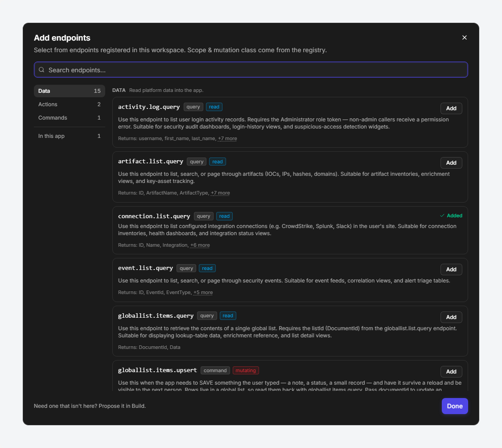Add the globallist.items.query endpoint

[x=451, y=317]
